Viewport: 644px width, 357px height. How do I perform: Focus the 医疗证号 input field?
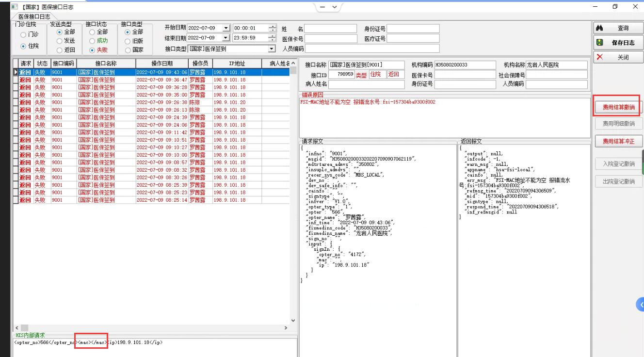tap(413, 38)
